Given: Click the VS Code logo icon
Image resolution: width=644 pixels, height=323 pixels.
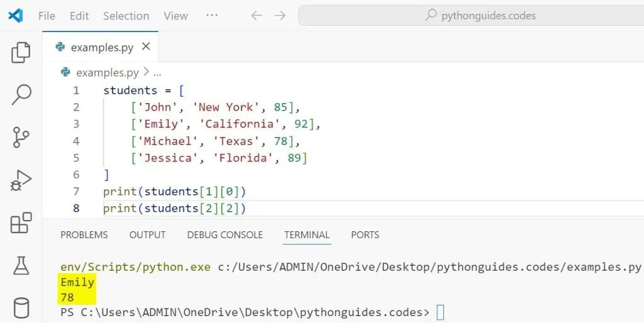Looking at the screenshot, I should pyautogui.click(x=16, y=16).
